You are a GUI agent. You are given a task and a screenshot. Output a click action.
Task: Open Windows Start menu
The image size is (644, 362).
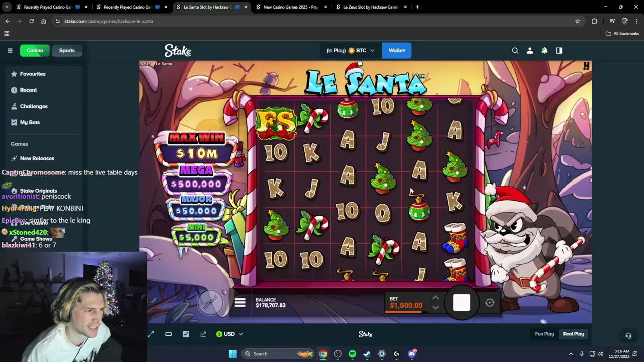tap(233, 354)
